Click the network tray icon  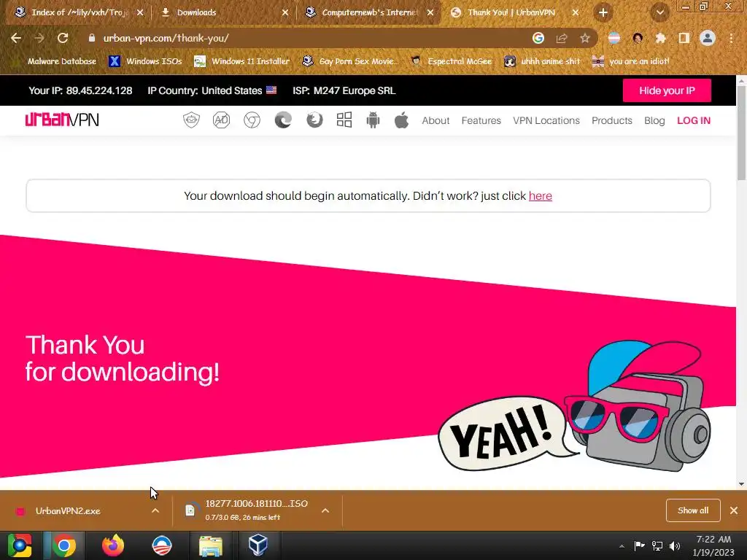[x=657, y=546]
